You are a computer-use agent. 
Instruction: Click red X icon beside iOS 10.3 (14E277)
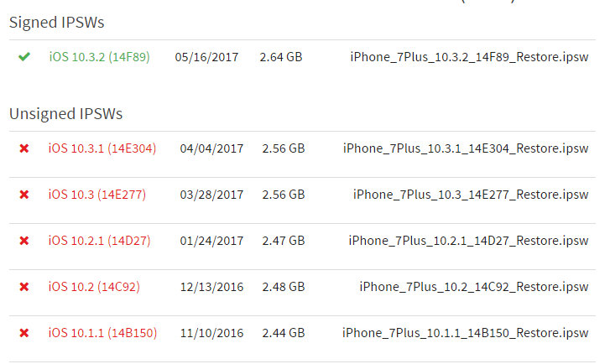pyautogui.click(x=24, y=195)
